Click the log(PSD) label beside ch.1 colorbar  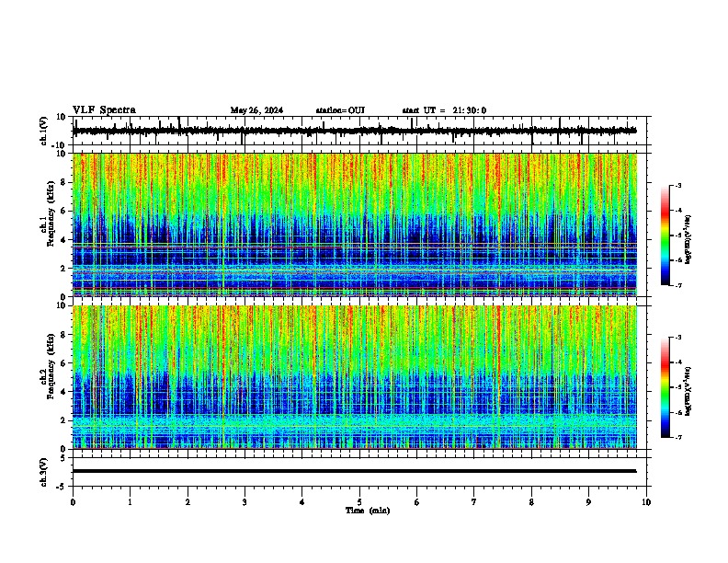coord(688,239)
